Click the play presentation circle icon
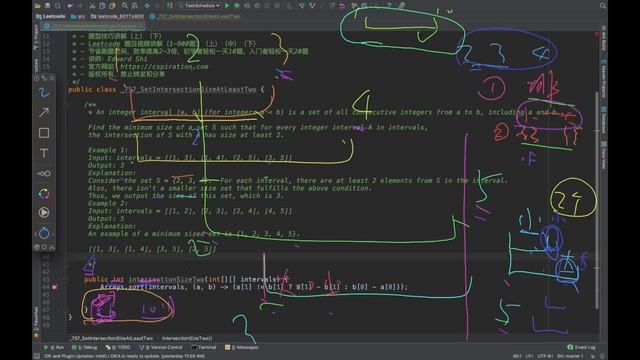Image resolution: width=640 pixels, height=360 pixels. (44, 213)
